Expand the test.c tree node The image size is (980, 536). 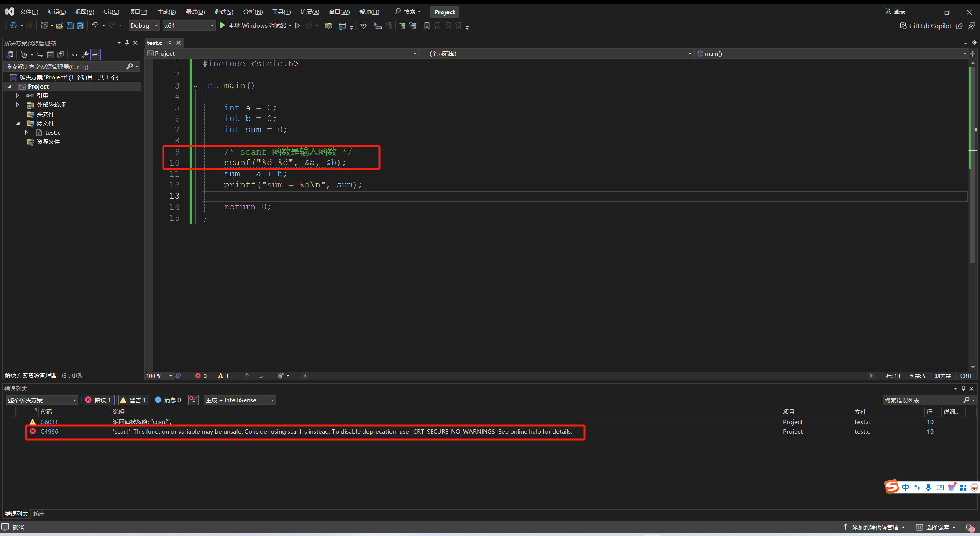(x=26, y=132)
